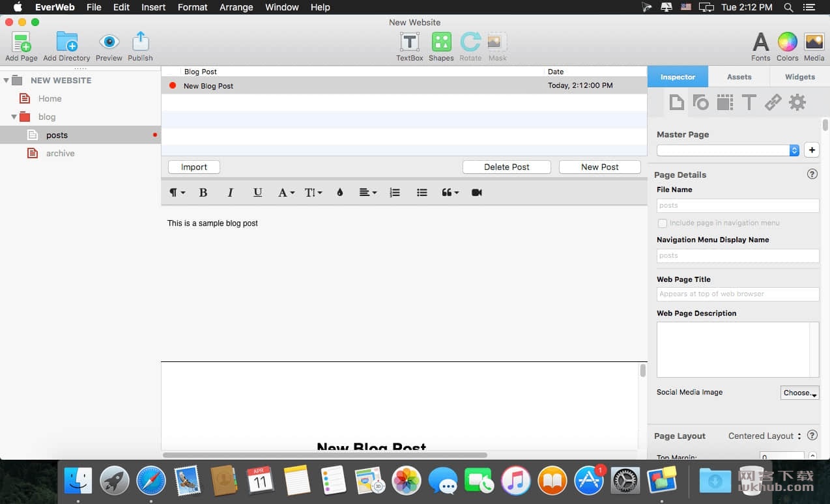Add new master page plus button
This screenshot has height=504, width=830.
[x=812, y=150]
